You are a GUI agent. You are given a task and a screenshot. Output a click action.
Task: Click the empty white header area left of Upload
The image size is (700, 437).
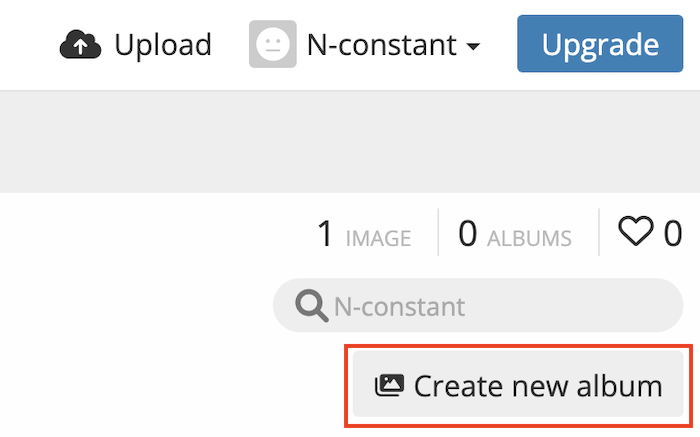click(x=25, y=45)
